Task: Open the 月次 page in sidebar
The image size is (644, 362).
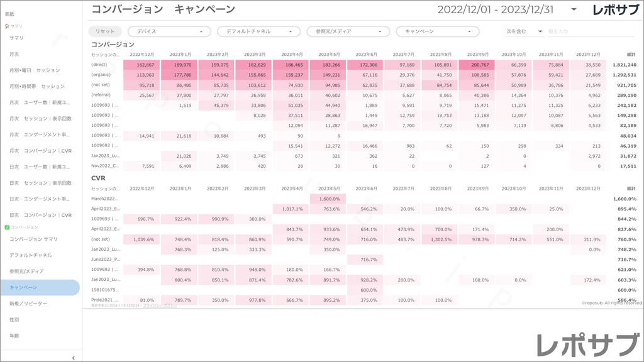Action: click(x=14, y=54)
